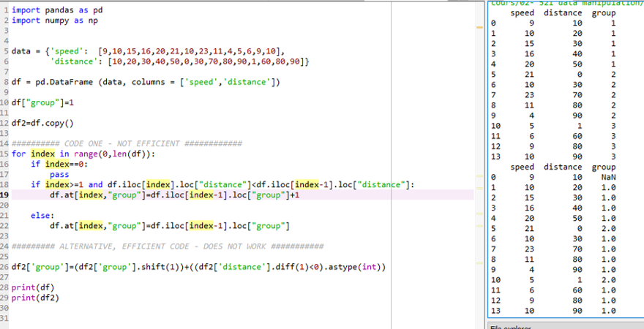This screenshot has width=644, height=329.
Task: Click line number 1 in the gutter
Action: [6, 10]
